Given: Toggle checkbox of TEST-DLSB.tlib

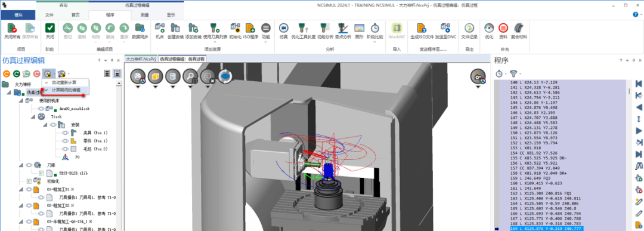Looking at the screenshot, I should pyautogui.click(x=41, y=174).
